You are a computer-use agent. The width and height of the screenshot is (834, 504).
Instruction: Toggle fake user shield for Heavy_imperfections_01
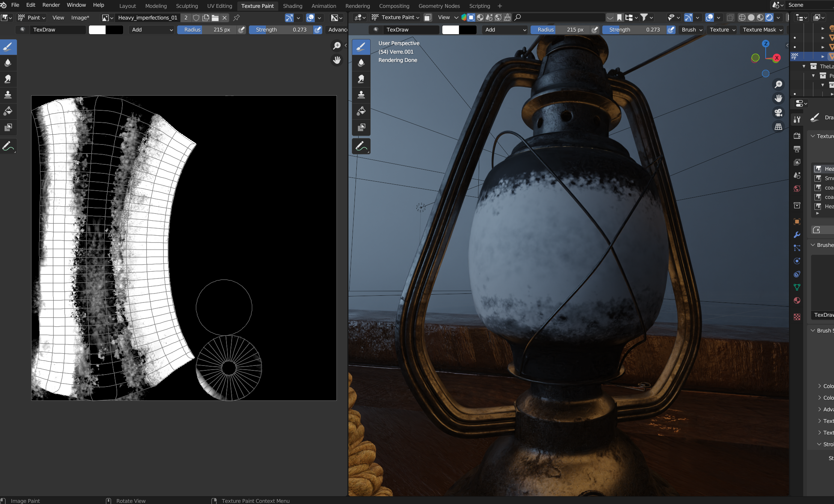[196, 18]
